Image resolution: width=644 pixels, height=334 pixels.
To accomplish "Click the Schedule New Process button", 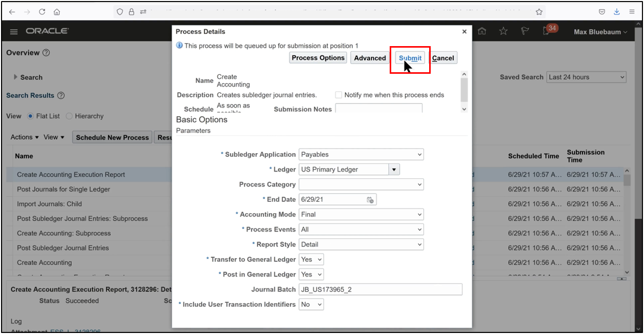I will coord(112,137).
